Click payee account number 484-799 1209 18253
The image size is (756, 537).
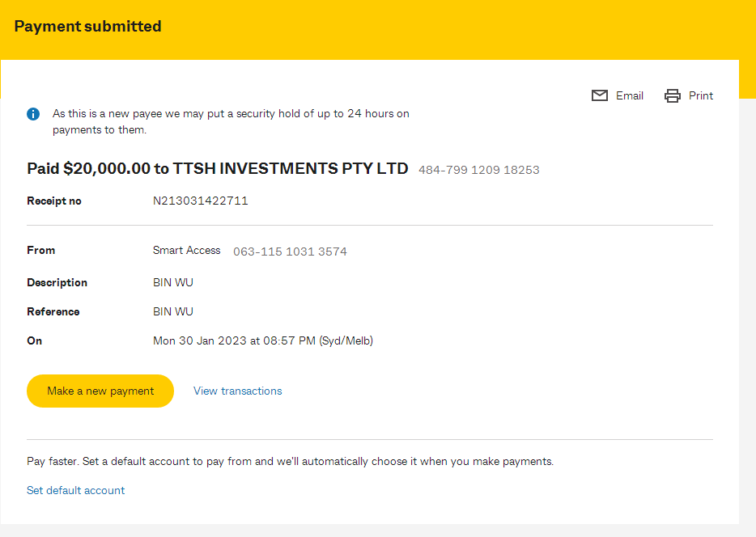478,170
